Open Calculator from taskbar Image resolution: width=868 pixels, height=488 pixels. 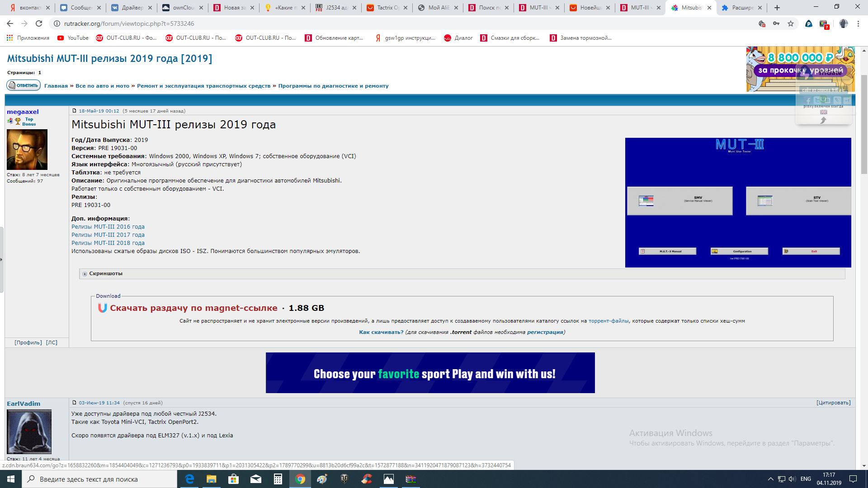click(x=278, y=479)
